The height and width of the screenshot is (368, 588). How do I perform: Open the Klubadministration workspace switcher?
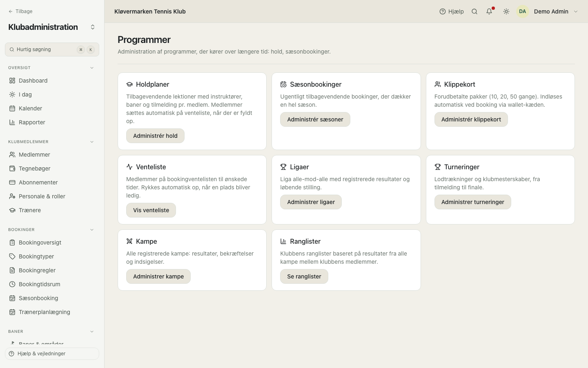pos(93,27)
